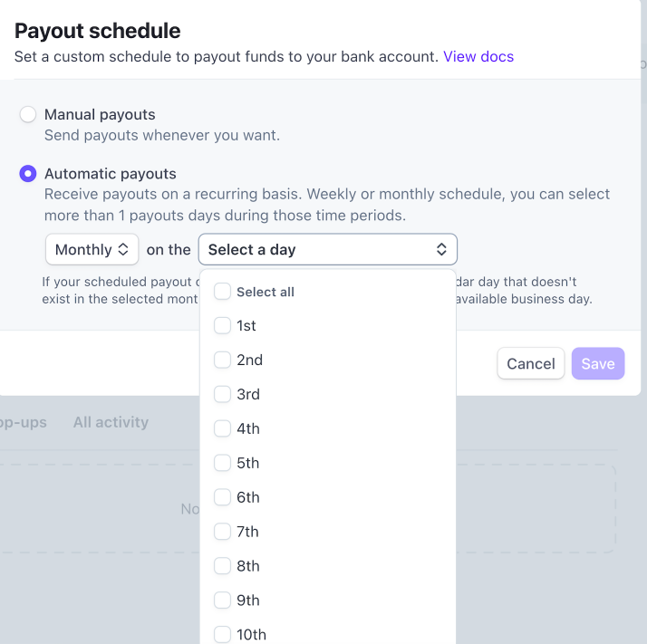Click the Save button
The height and width of the screenshot is (644, 647).
(x=598, y=363)
